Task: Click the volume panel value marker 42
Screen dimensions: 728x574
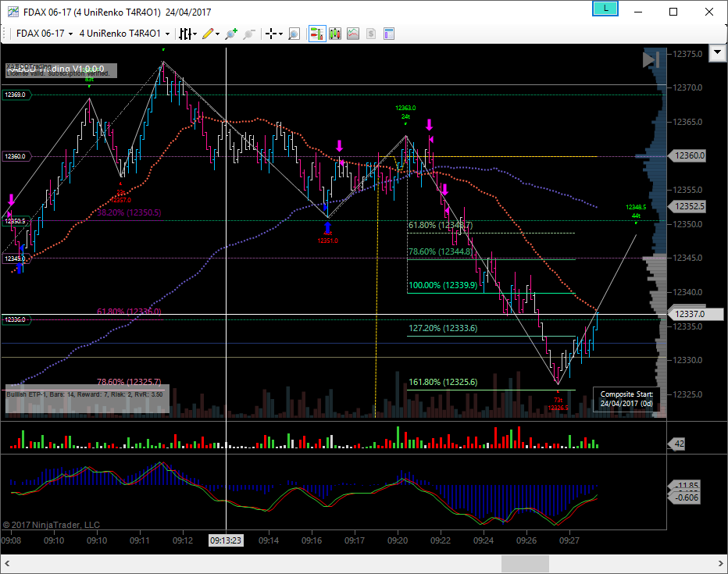Action: pyautogui.click(x=678, y=444)
